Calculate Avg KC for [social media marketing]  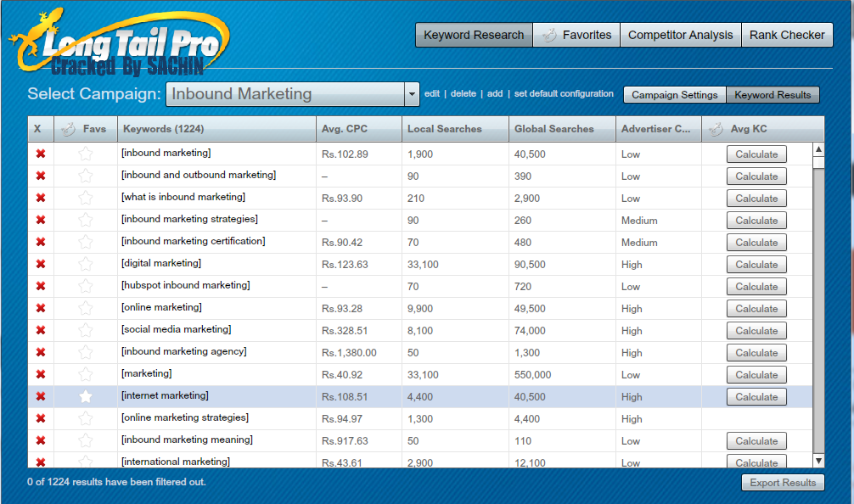[756, 330]
